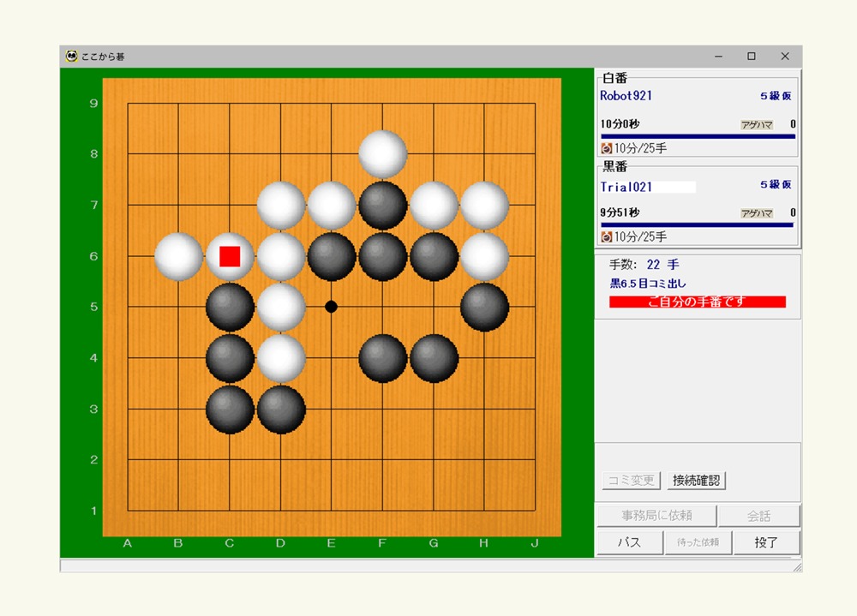
Task: Click the center star point at E5
Action: point(331,308)
